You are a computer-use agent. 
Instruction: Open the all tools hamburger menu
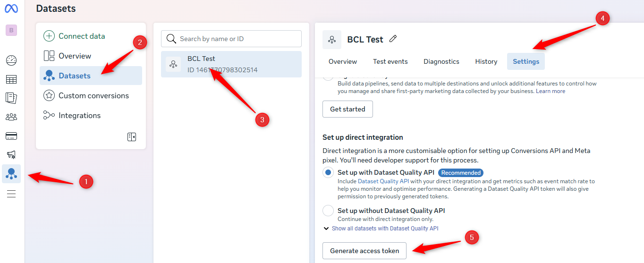point(11,194)
